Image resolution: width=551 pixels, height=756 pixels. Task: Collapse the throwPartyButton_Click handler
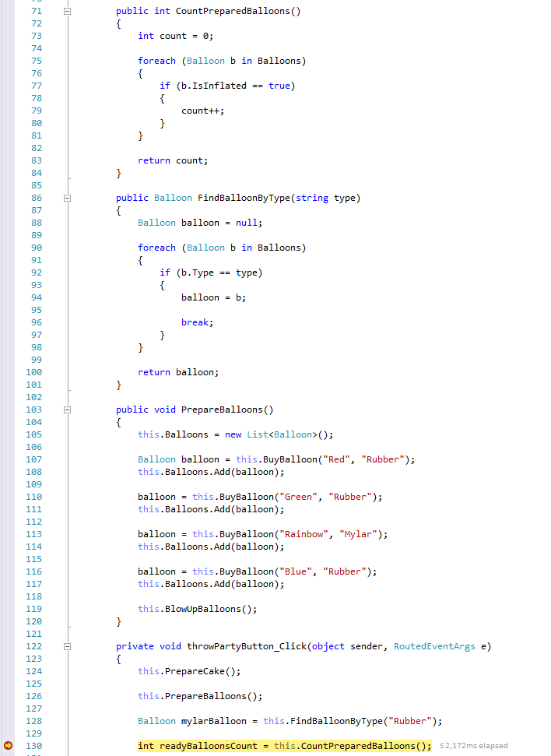67,646
